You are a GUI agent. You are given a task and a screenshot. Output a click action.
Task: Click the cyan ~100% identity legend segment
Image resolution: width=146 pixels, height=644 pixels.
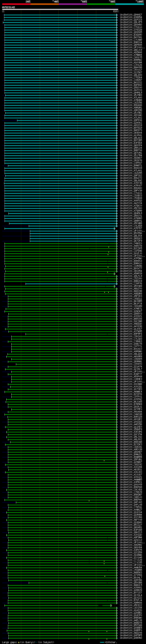130,4
